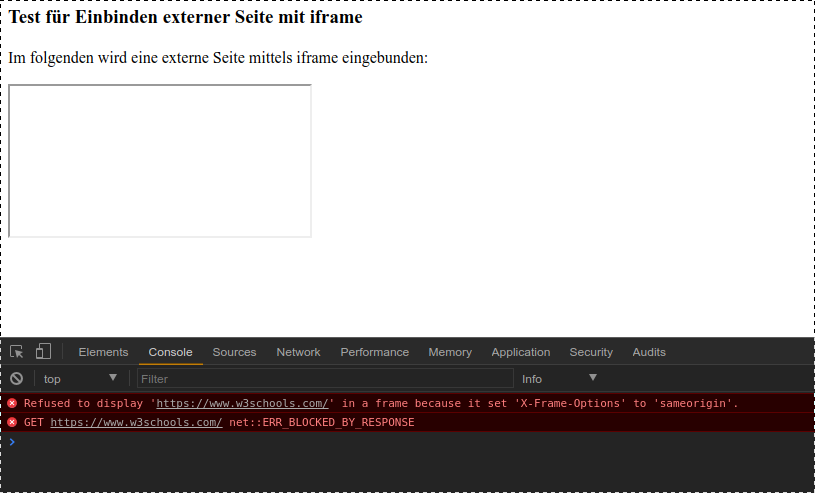815x493 pixels.
Task: Switch to the Elements tab
Action: click(x=103, y=352)
